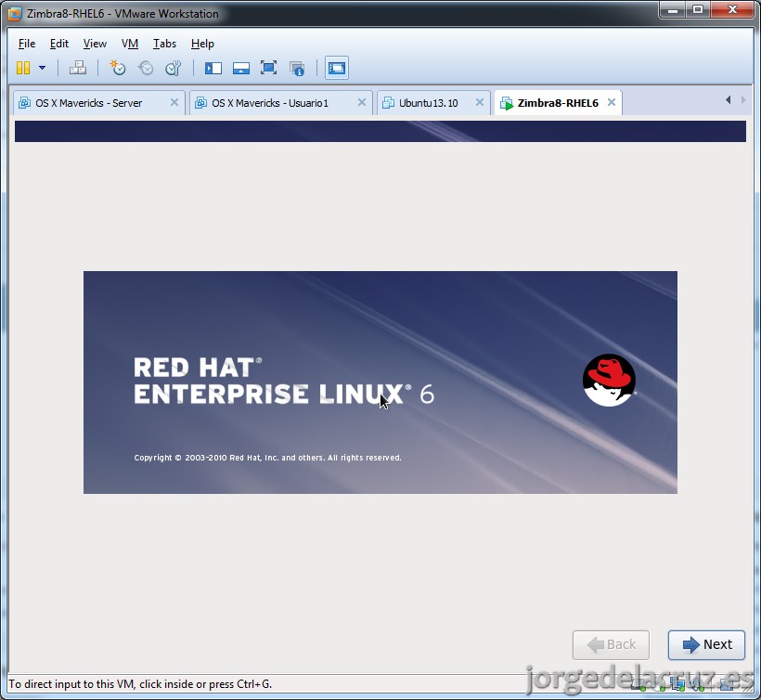Viewport: 761px width, 700px height.
Task: Open the Tabs menu
Action: point(164,44)
